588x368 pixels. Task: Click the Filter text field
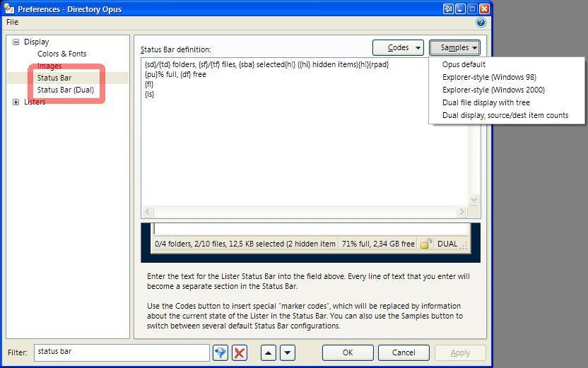tap(122, 352)
